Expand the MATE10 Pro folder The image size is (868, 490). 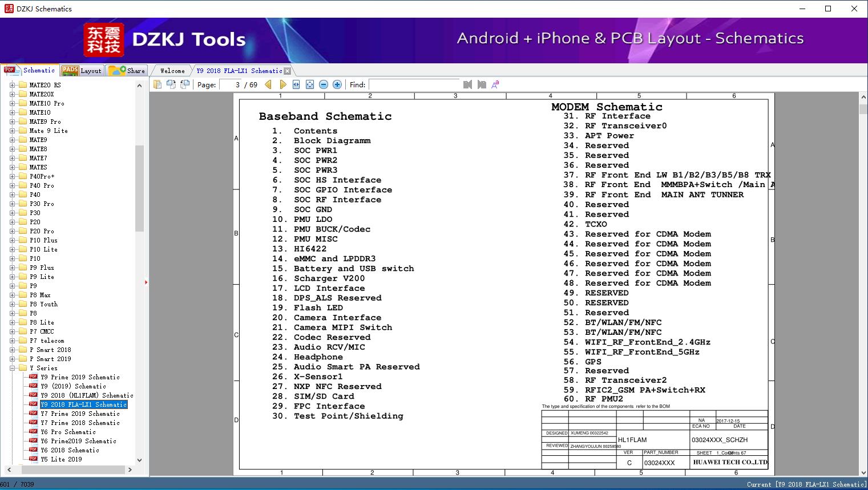click(x=12, y=103)
